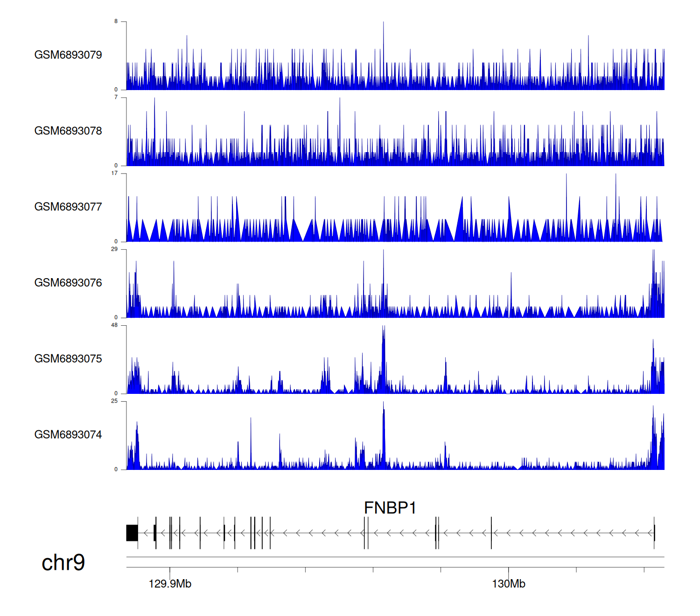The image size is (700, 616).
Task: Click the y-axis maximum value 17
Action: point(114,173)
